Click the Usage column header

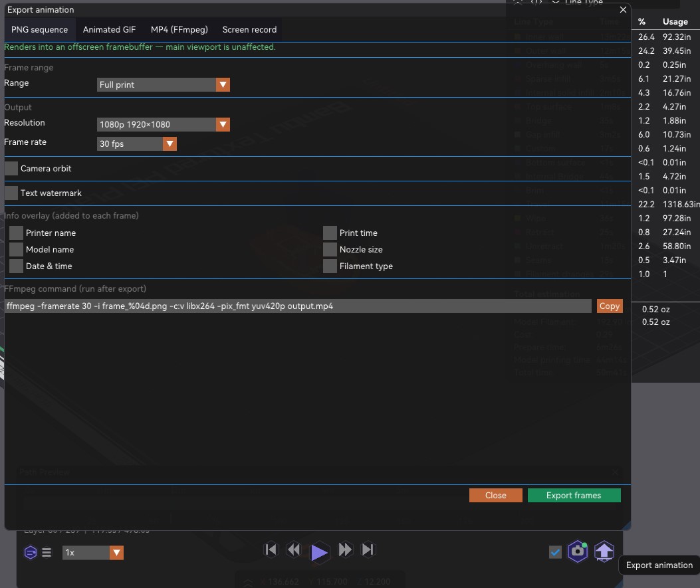[675, 21]
